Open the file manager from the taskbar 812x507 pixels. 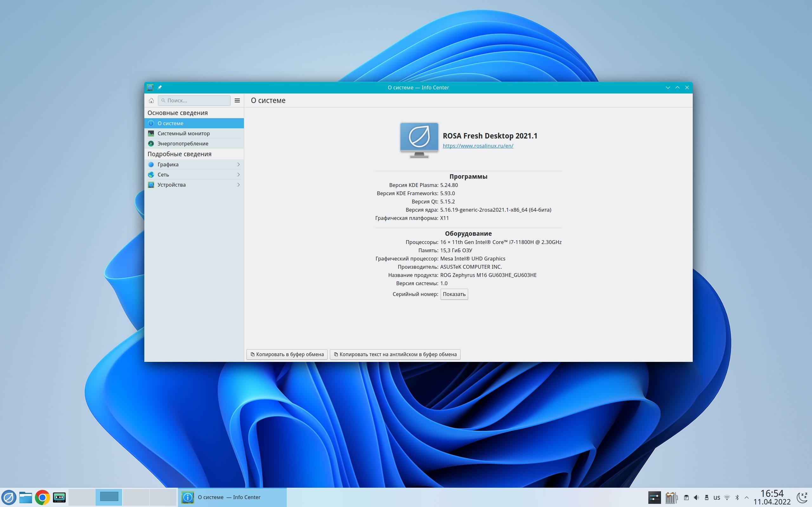(25, 497)
